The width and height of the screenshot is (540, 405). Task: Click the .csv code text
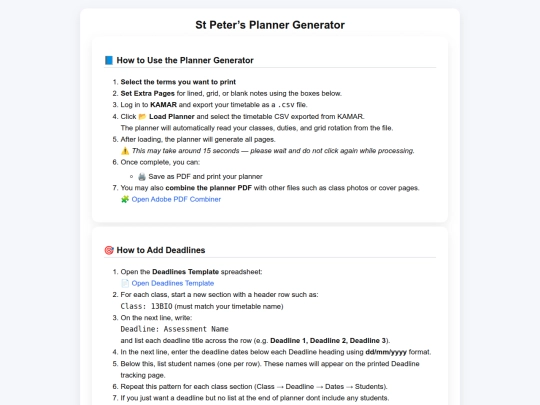click(x=286, y=105)
